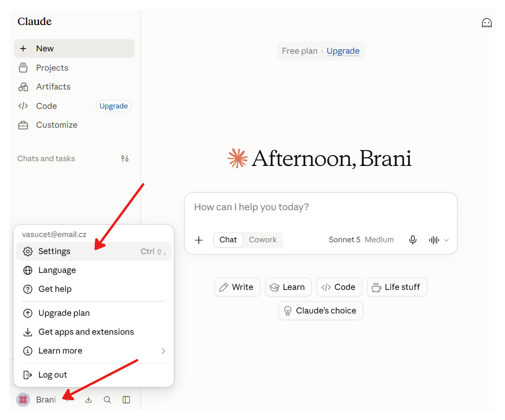Click the Upgrade link next to Free plan
Image resolution: width=505 pixels, height=420 pixels.
343,51
